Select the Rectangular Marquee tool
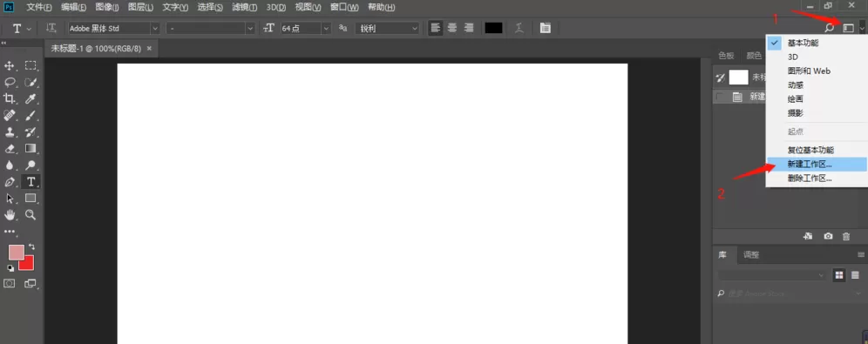This screenshot has height=344, width=868. 31,66
